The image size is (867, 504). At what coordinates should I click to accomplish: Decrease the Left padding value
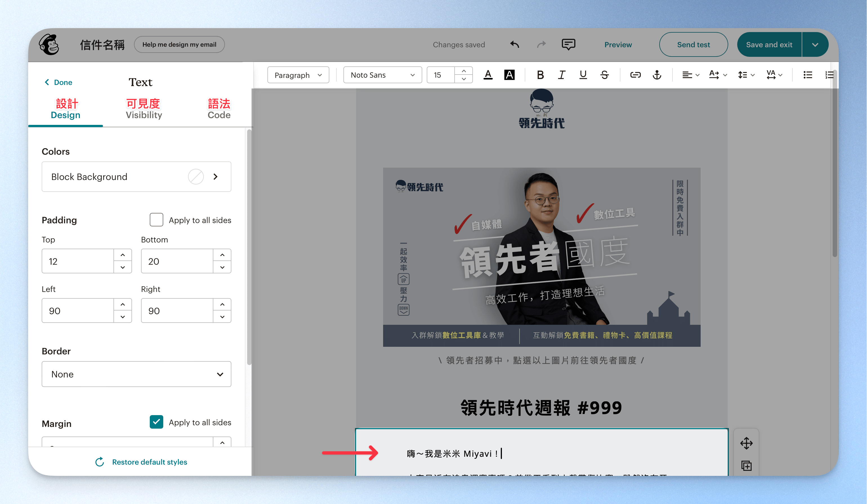tap(123, 317)
